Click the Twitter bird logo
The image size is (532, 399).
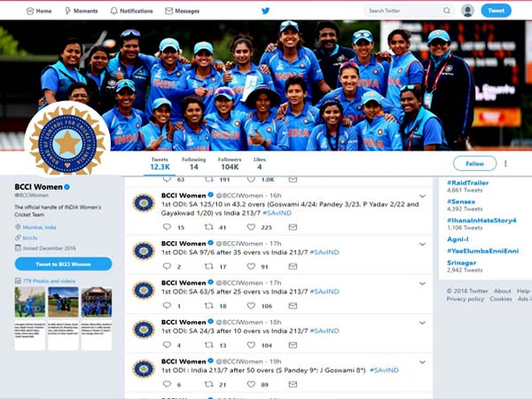pos(266,11)
